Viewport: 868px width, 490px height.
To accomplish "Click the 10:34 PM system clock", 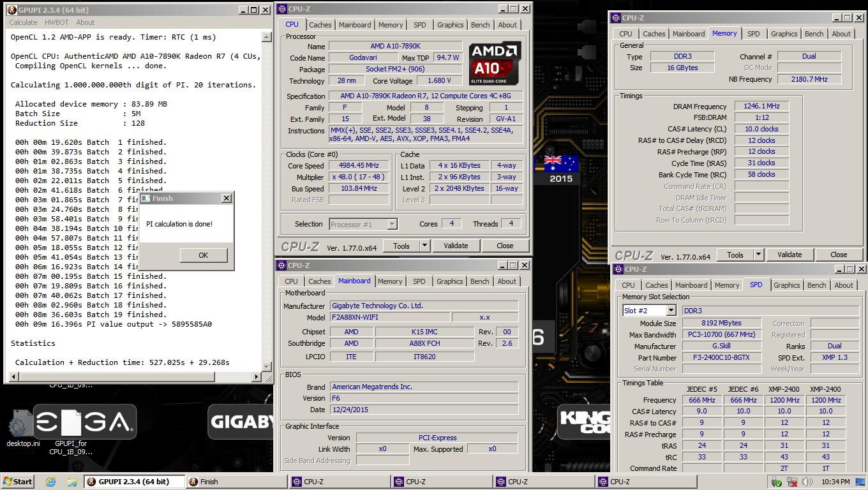I will point(835,482).
